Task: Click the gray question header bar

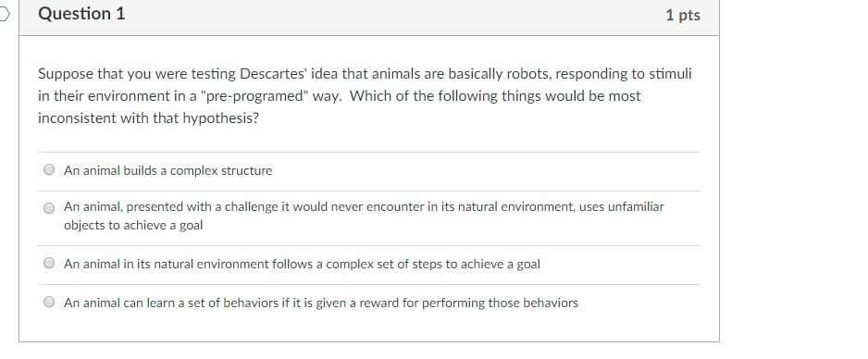Action: coord(369,18)
